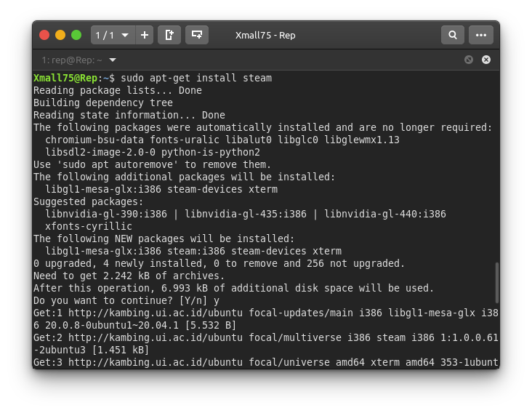The width and height of the screenshot is (532, 413).
Task: Click "Use 'sudo apt autoremove'" line
Action: [152, 164]
